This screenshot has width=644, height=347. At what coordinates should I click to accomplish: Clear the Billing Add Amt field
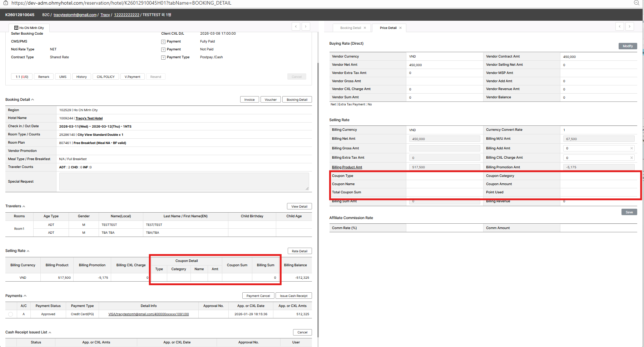(x=631, y=148)
